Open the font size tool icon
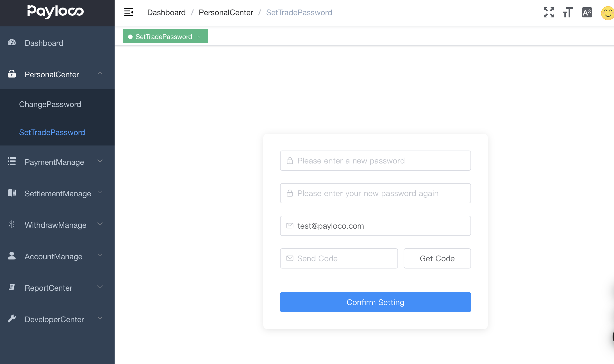 click(568, 12)
